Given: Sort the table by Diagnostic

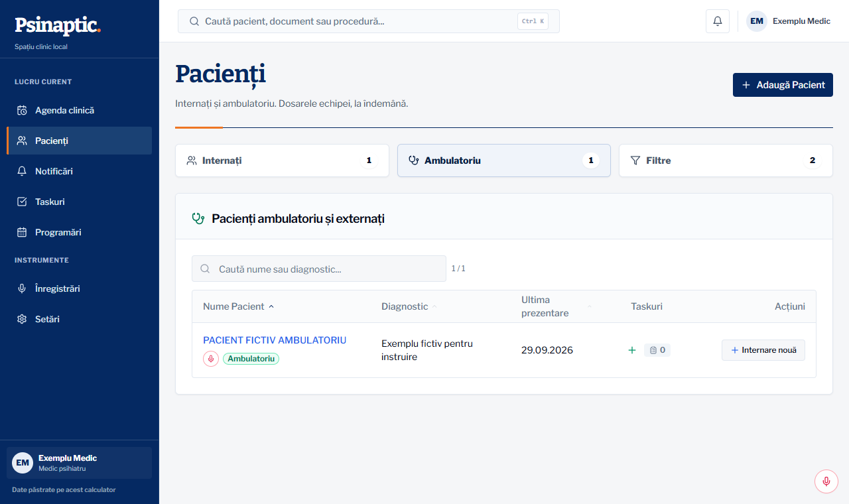Looking at the screenshot, I should tap(409, 306).
